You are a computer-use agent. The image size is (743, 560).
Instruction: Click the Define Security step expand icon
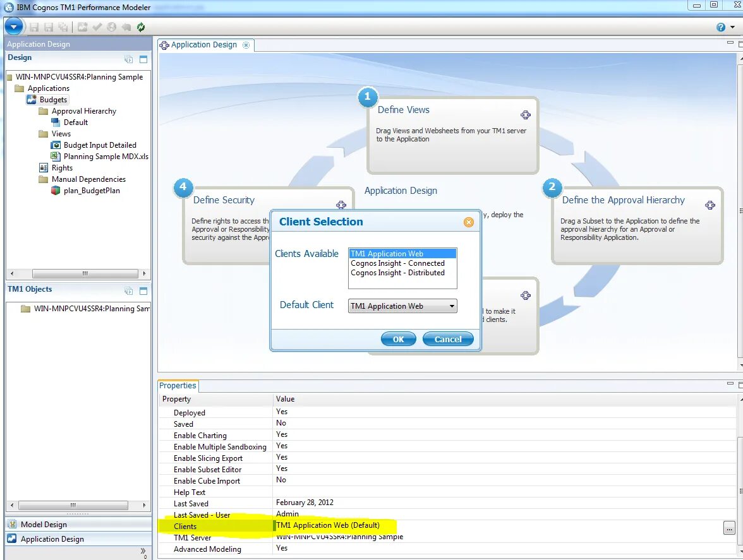pyautogui.click(x=341, y=205)
